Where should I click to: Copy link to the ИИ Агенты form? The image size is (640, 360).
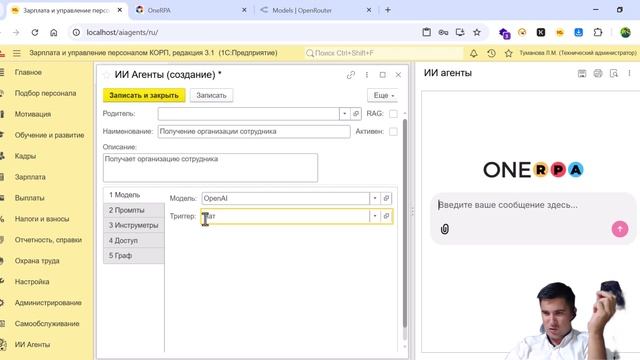(x=351, y=75)
